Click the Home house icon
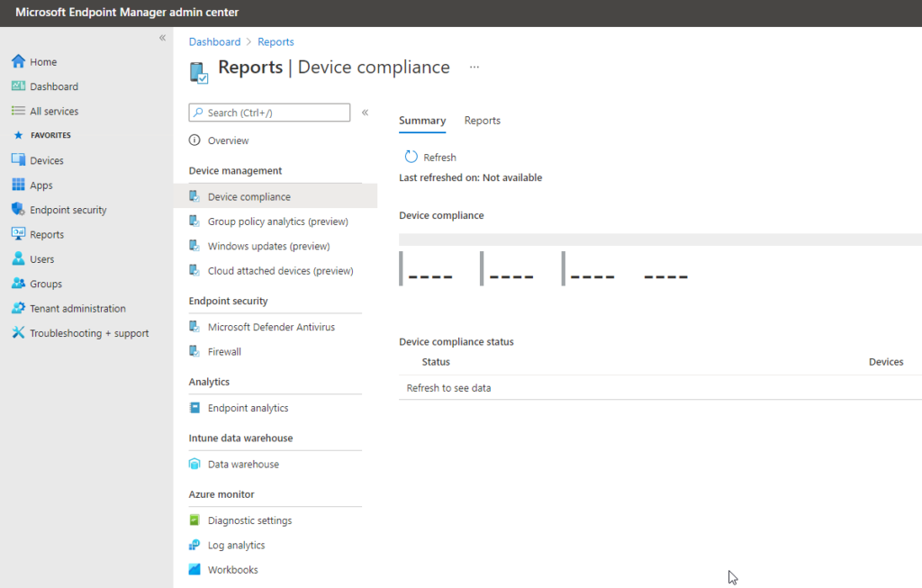922x588 pixels. coord(18,61)
